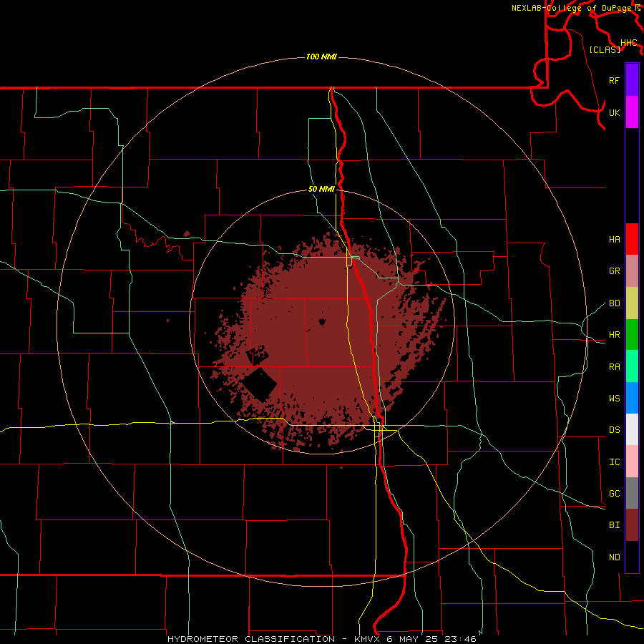Click the GC legend label
Viewport: 644px width, 644px height.
pos(614,494)
